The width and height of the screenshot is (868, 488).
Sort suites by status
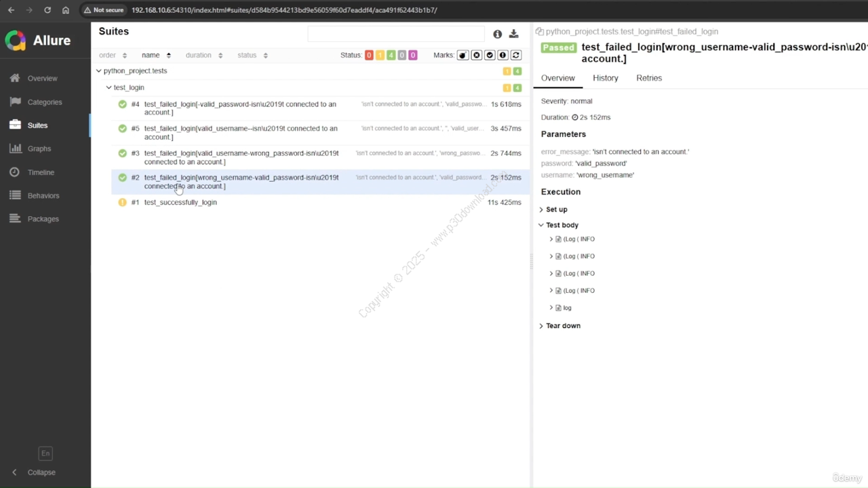(x=252, y=55)
